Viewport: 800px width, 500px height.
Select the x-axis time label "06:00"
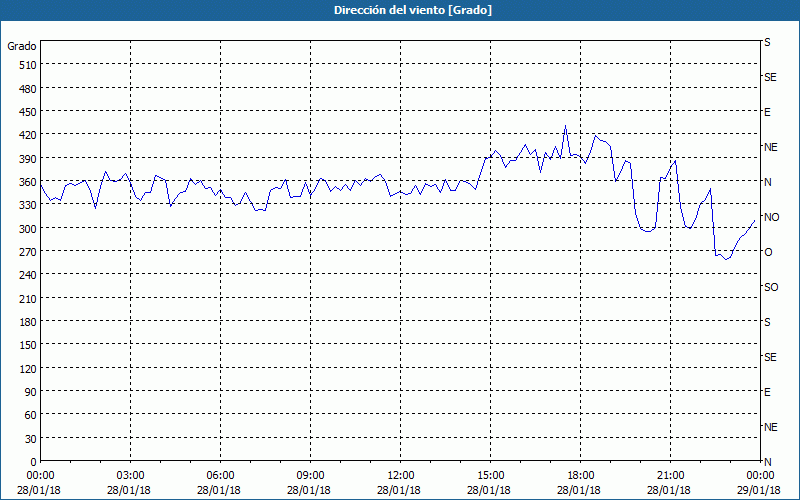click(220, 476)
